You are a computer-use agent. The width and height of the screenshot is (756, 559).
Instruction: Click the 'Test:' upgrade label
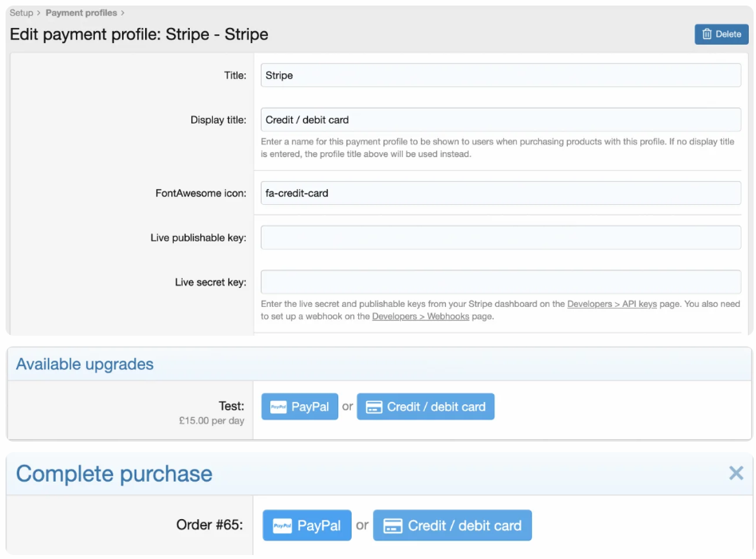(x=231, y=406)
